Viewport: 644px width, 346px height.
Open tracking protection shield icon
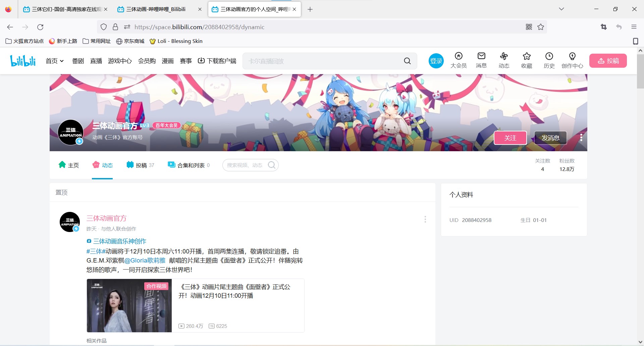104,27
